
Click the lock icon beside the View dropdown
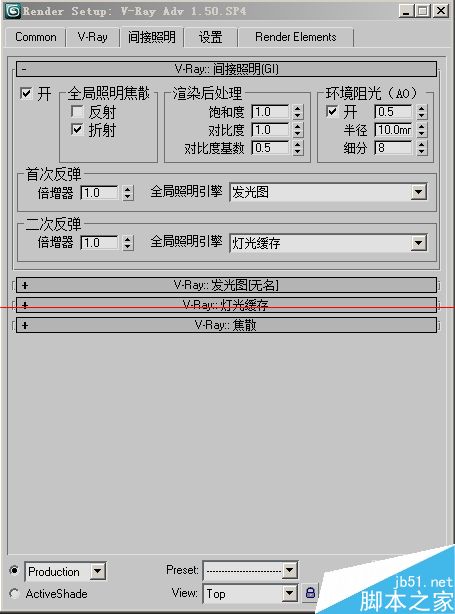(310, 593)
